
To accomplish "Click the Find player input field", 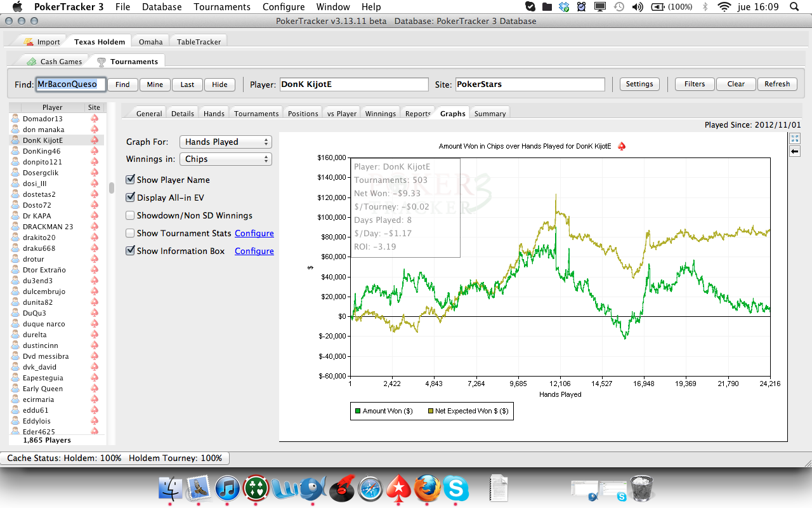I will 70,84.
